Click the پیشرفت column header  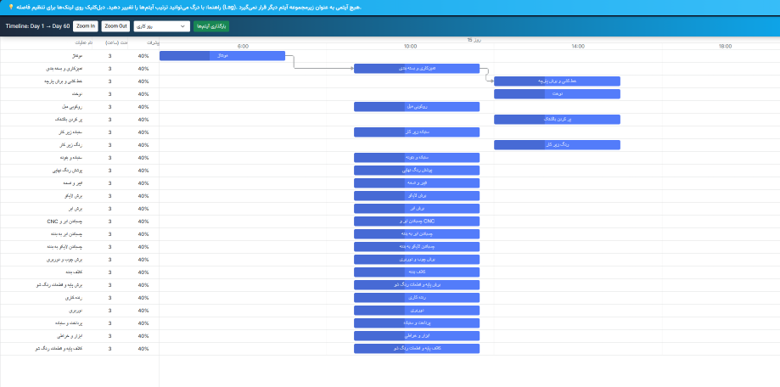coord(154,43)
